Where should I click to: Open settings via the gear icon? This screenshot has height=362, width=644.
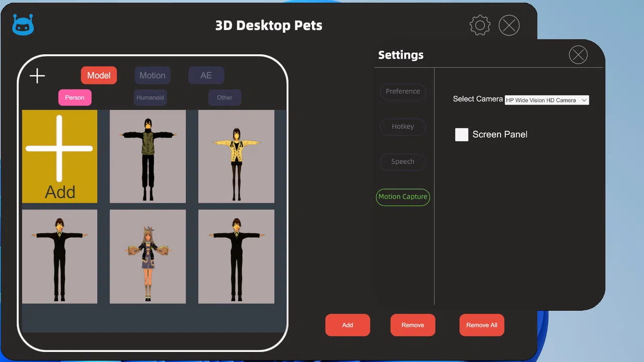[x=480, y=25]
